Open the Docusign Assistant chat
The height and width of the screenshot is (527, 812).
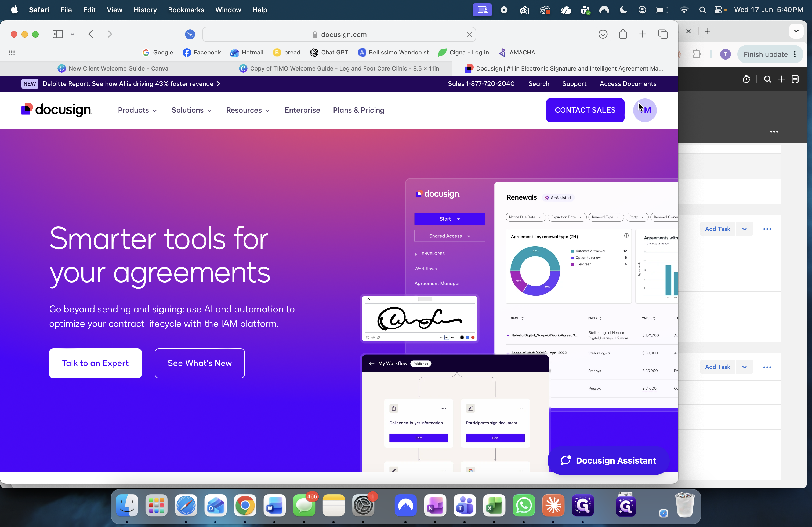(x=608, y=460)
